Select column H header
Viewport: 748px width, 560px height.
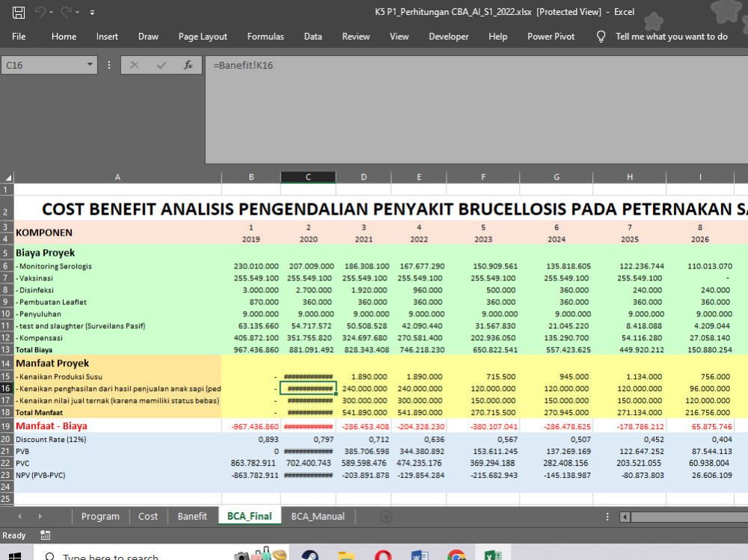point(630,177)
